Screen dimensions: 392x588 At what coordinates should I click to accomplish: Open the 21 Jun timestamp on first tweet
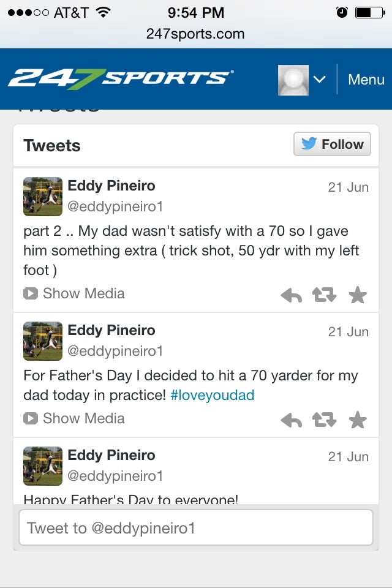(348, 187)
